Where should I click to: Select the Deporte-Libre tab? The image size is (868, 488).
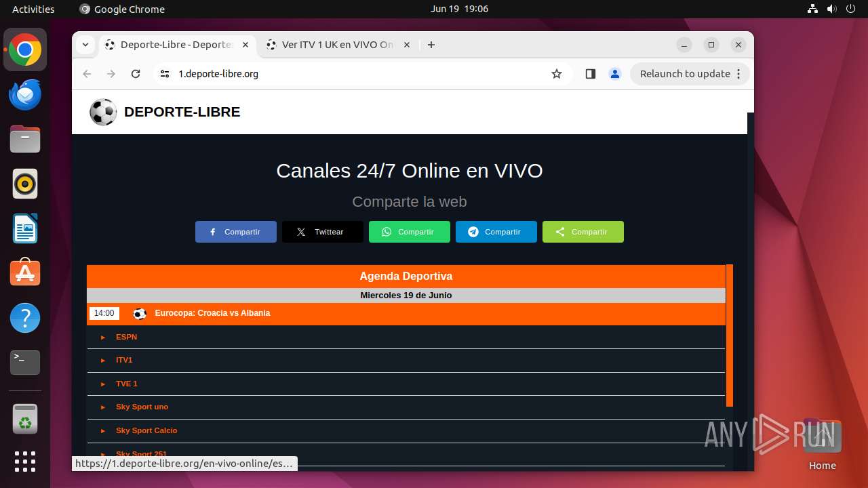(x=177, y=45)
